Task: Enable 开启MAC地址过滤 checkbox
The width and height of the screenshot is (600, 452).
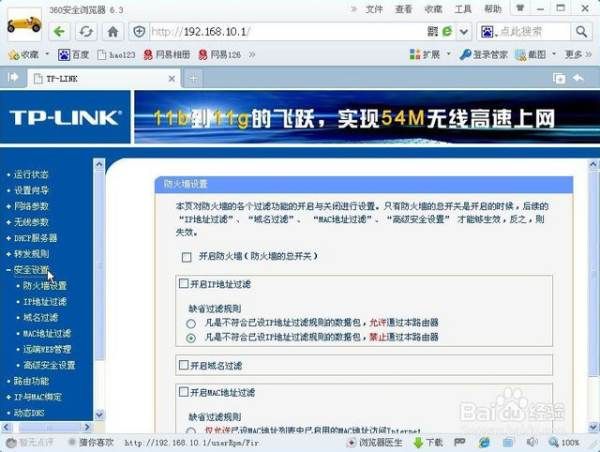Action: (x=184, y=392)
